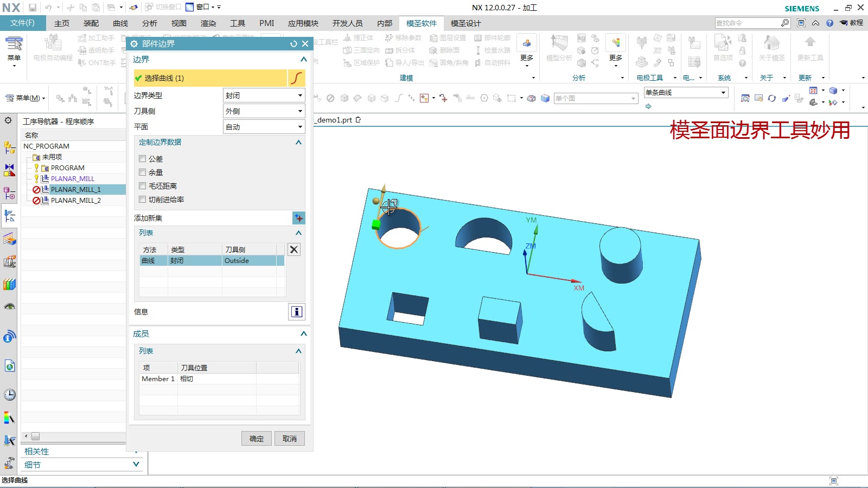Open the color palette sidebar icon
The height and width of the screenshot is (488, 868).
[x=9, y=418]
